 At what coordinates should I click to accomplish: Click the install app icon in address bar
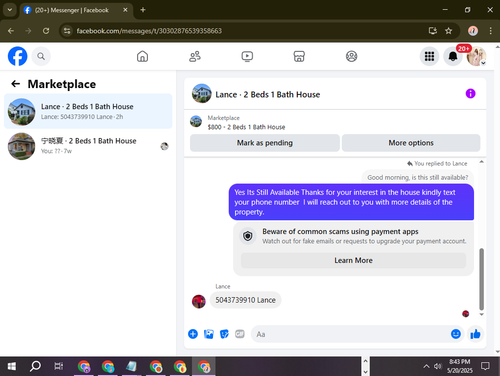tap(433, 31)
